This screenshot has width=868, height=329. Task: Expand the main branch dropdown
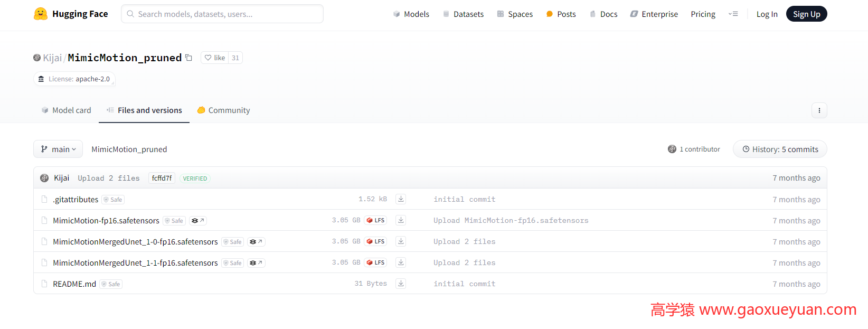pyautogui.click(x=59, y=149)
